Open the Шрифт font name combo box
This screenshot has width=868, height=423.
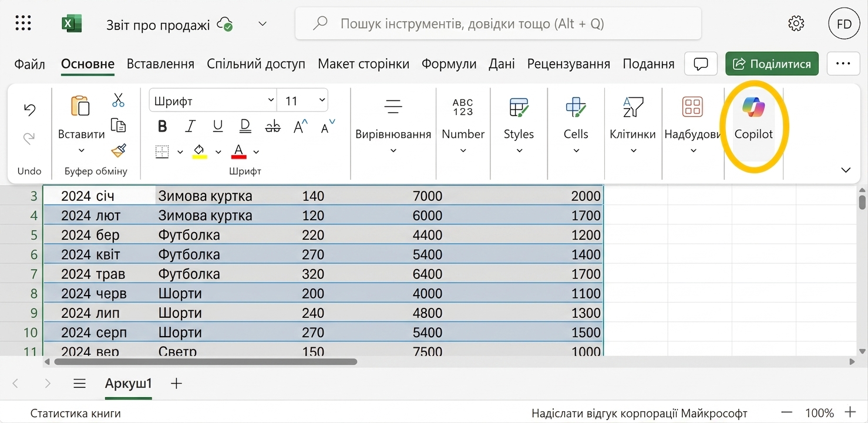(213, 100)
